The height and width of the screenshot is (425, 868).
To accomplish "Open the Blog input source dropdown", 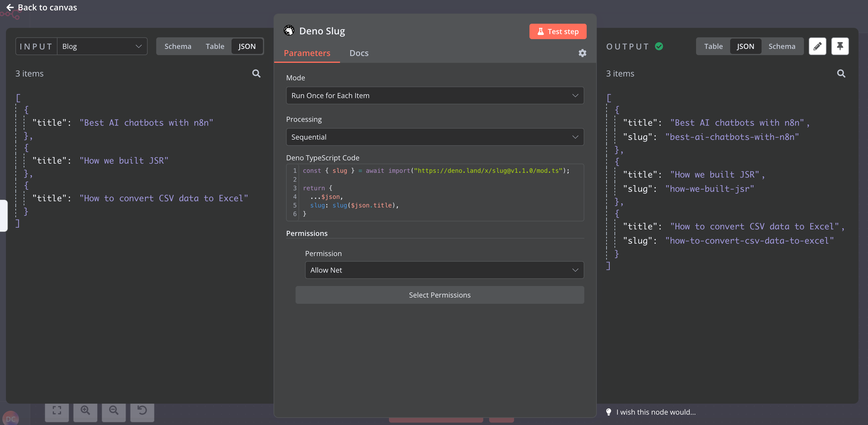I will tap(102, 47).
